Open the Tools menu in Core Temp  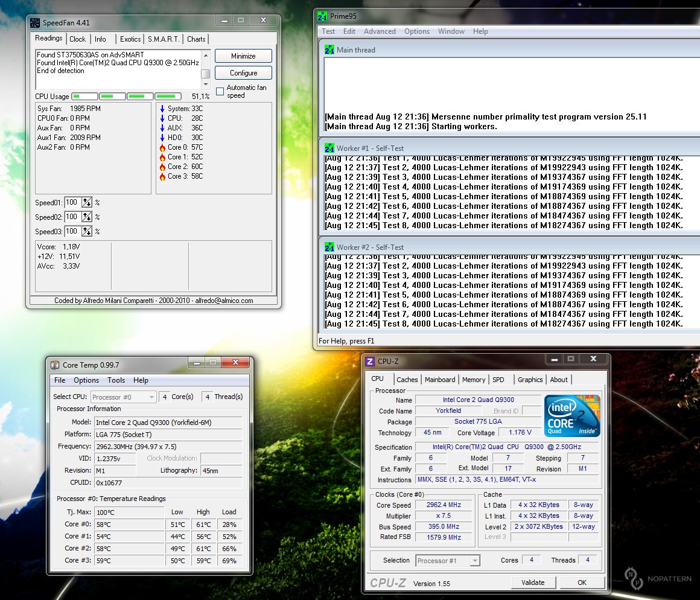click(116, 380)
